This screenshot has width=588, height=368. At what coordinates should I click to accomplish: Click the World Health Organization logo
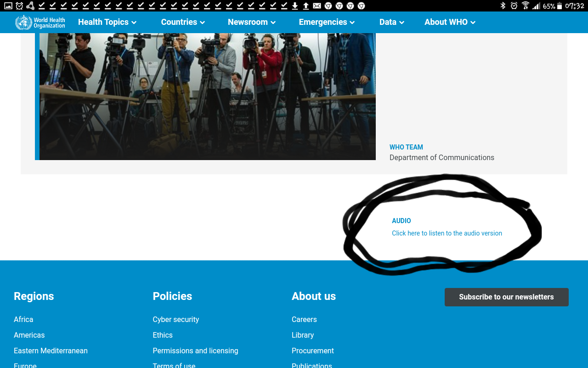pos(40,22)
